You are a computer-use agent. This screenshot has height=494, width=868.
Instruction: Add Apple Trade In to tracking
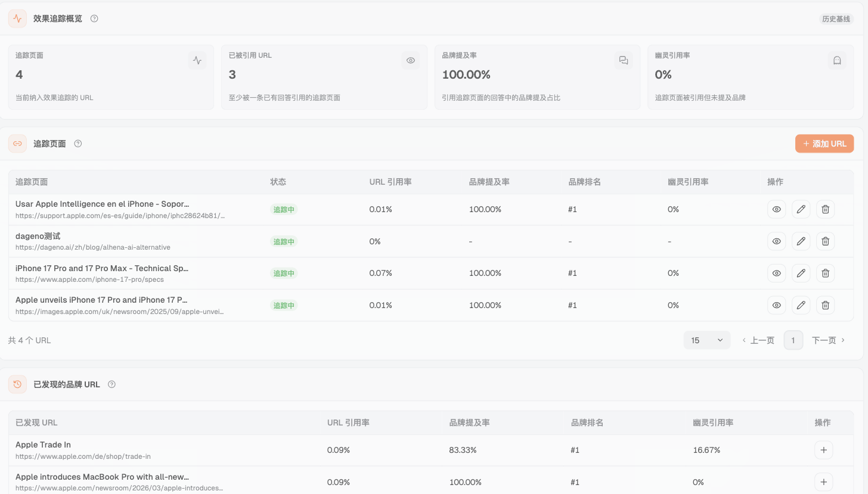(823, 450)
